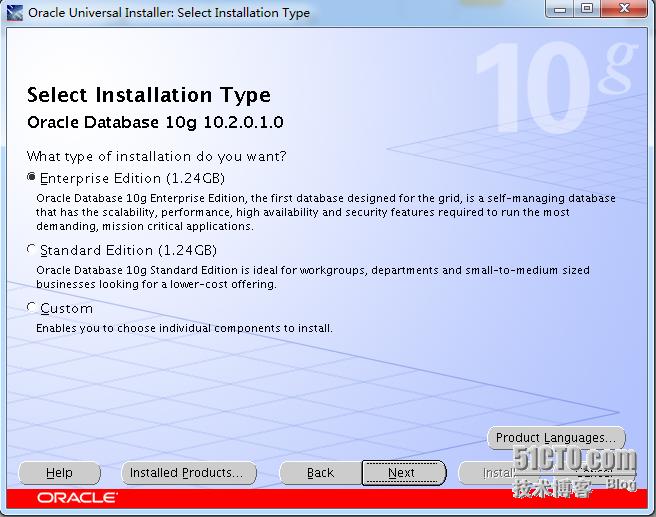656x517 pixels.
Task: Click the Enterprise Edition description paragraph
Action: (325, 212)
